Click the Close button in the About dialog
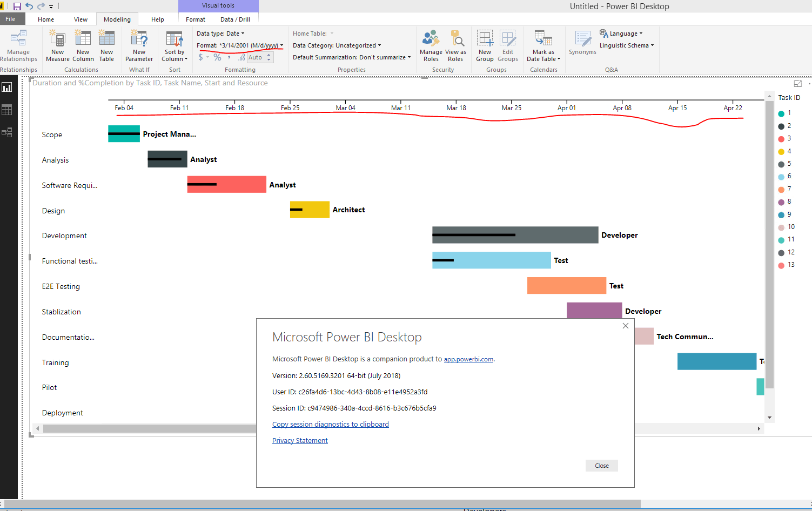Image resolution: width=812 pixels, height=511 pixels. click(602, 466)
